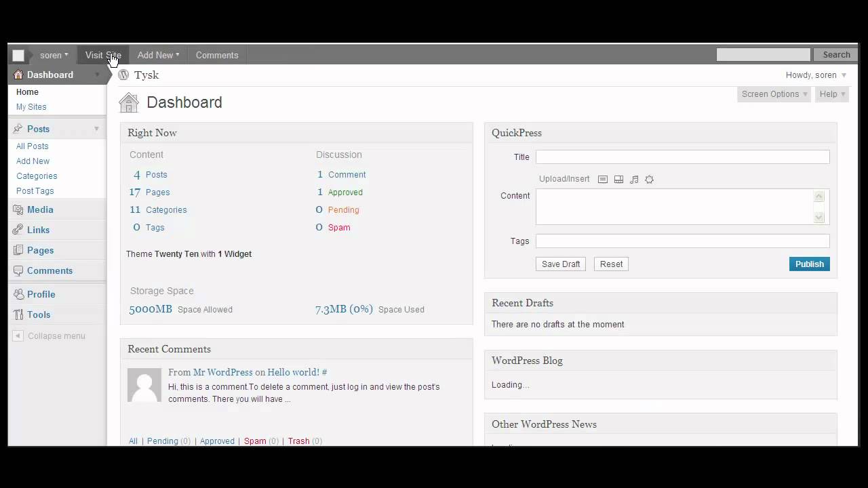Screen dimensions: 868x488
Task: Open Pending comments in Right Now panel
Action: 344,210
